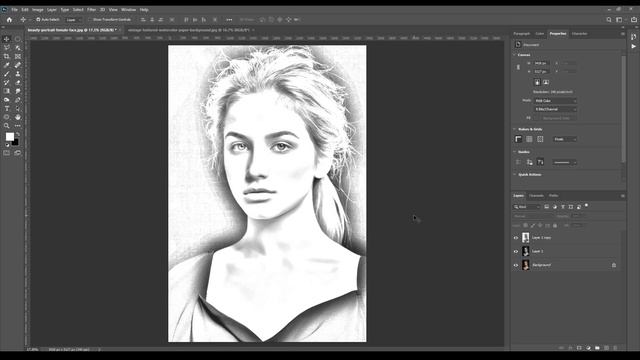Toggle Auto-Select checkbox
The width and height of the screenshot is (640, 360).
pyautogui.click(x=38, y=20)
